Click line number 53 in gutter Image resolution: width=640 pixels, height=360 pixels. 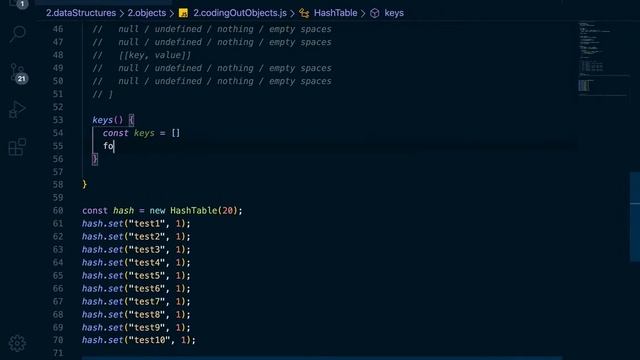coord(58,120)
